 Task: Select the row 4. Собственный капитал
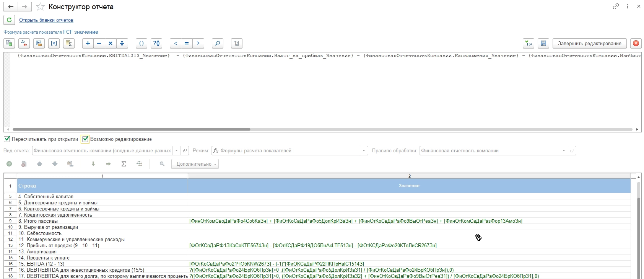click(x=102, y=196)
